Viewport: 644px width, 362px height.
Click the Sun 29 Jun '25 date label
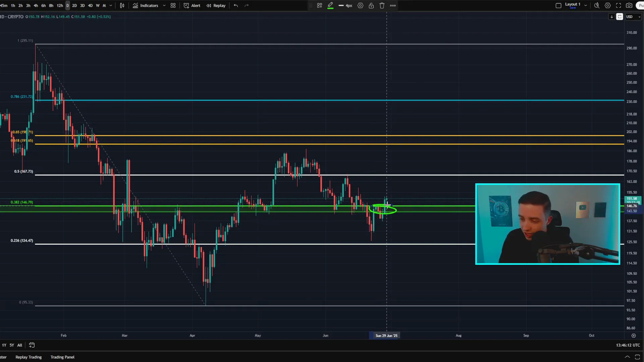[386, 336]
